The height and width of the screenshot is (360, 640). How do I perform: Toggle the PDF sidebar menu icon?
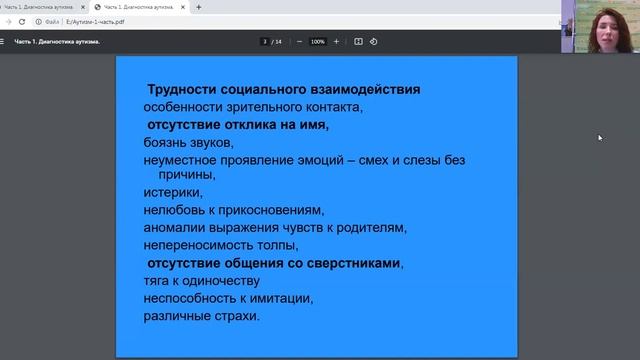coord(2,41)
